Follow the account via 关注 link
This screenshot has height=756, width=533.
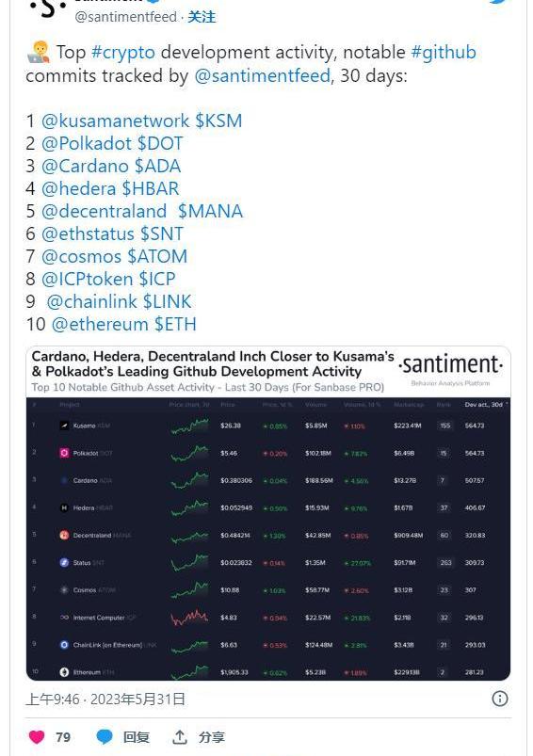[202, 17]
